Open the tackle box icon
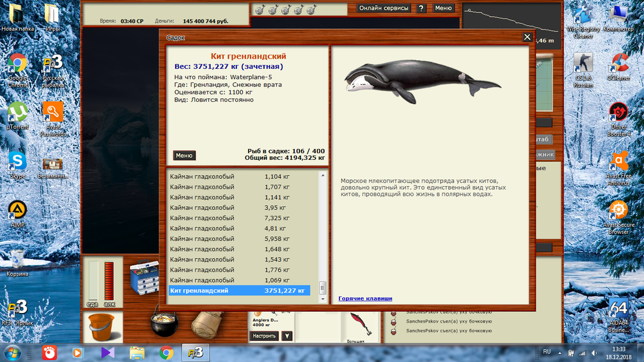This screenshot has height=362, width=644. coord(144,279)
